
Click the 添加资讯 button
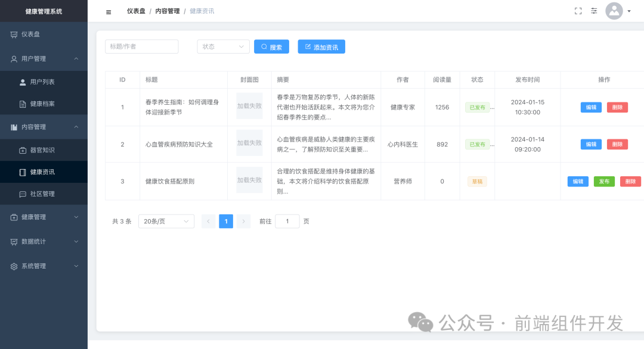click(x=321, y=46)
